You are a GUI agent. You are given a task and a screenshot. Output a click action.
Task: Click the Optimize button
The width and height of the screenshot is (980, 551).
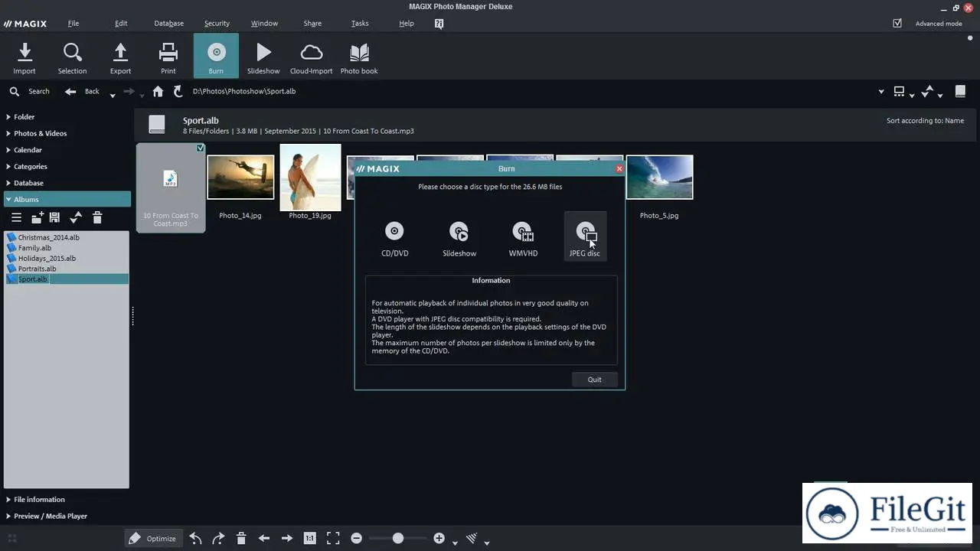point(152,539)
